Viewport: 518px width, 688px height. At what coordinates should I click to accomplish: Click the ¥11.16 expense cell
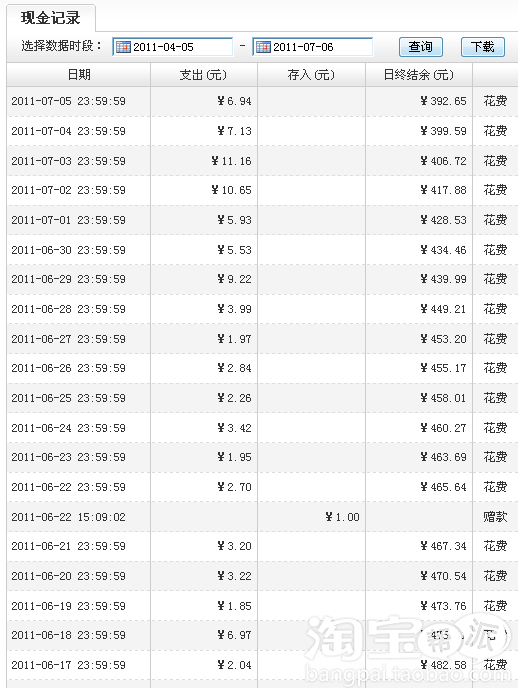point(231,161)
